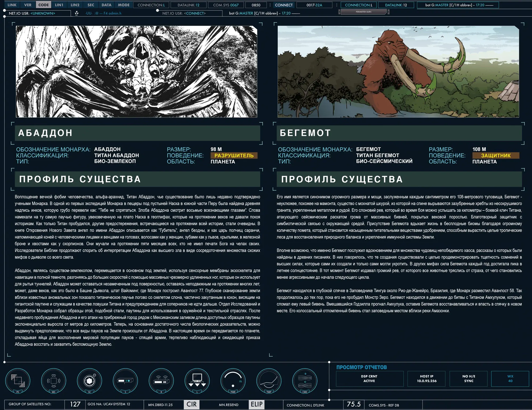The image size is (532, 410).
Task: Click the TMP temperature graph icon
Action: click(269, 381)
